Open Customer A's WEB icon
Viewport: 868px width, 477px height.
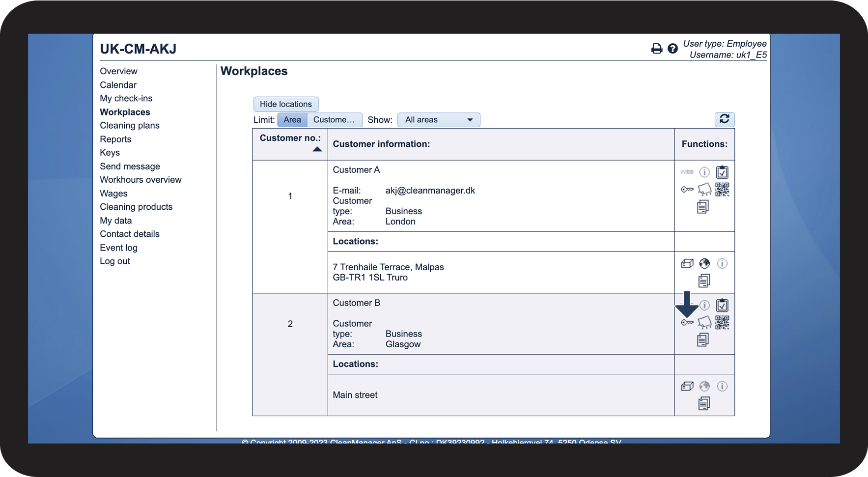687,172
